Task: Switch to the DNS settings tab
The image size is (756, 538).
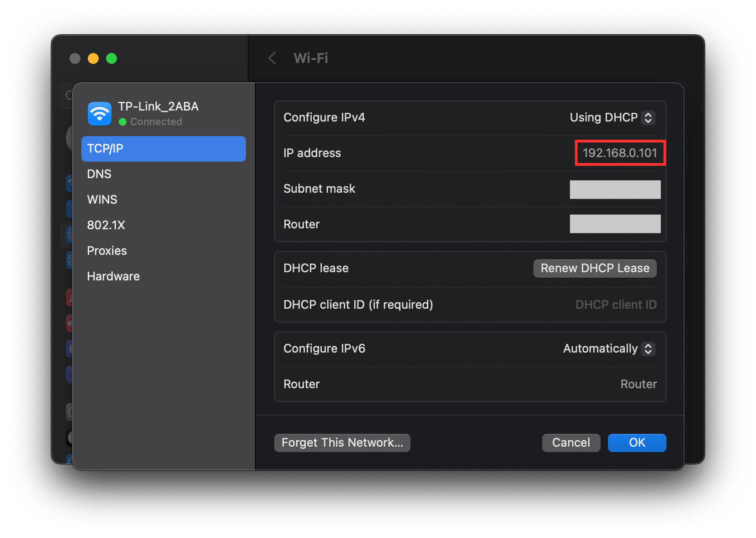Action: coord(99,174)
